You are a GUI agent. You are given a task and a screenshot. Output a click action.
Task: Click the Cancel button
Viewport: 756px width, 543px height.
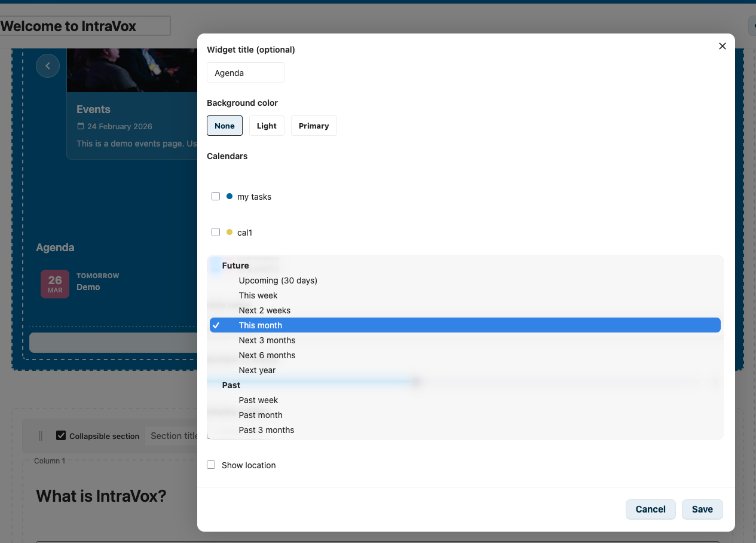(x=650, y=510)
